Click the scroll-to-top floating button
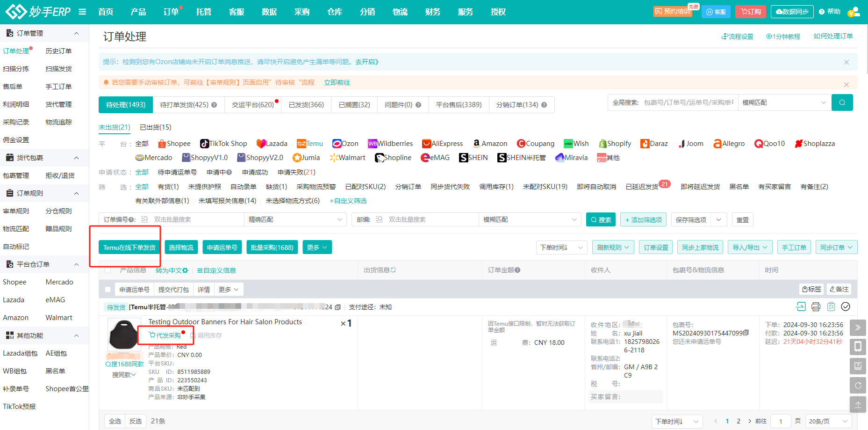Image resolution: width=868 pixels, height=430 pixels. click(x=858, y=405)
